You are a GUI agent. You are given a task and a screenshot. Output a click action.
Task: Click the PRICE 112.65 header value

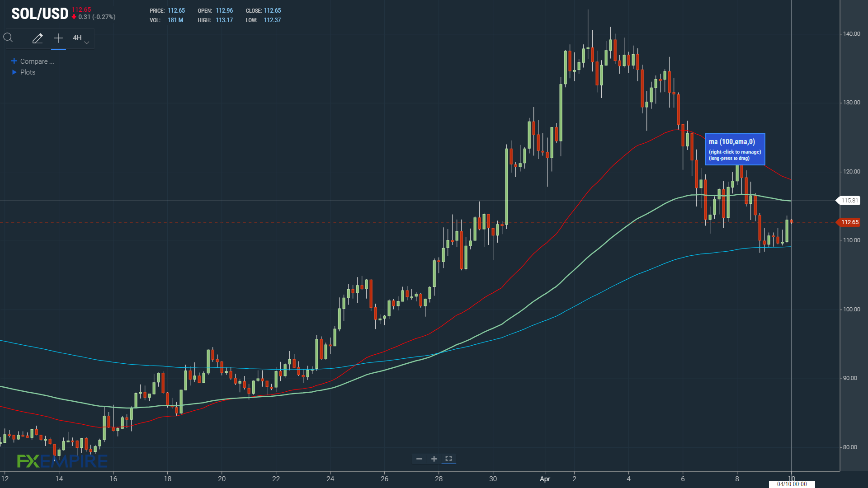tap(176, 11)
